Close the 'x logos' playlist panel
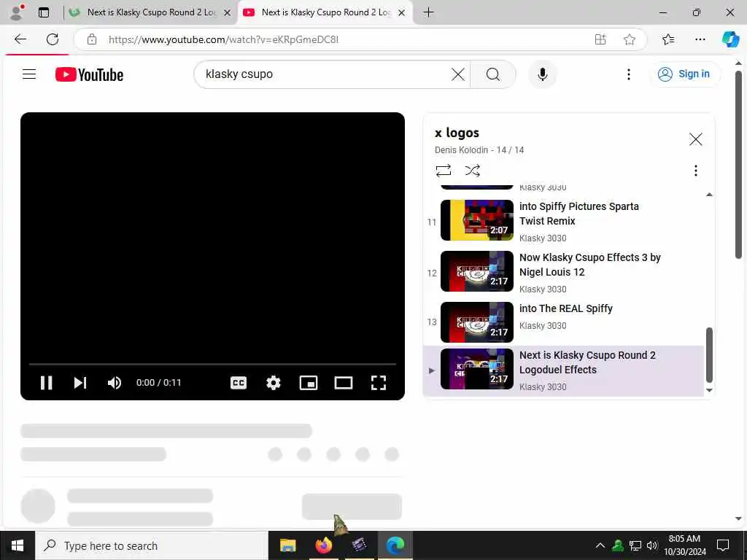Viewport: 747px width, 560px height. pos(695,139)
